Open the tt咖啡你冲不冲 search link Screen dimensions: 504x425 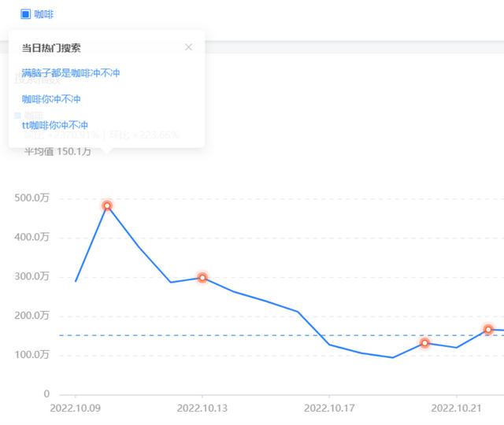click(x=54, y=125)
